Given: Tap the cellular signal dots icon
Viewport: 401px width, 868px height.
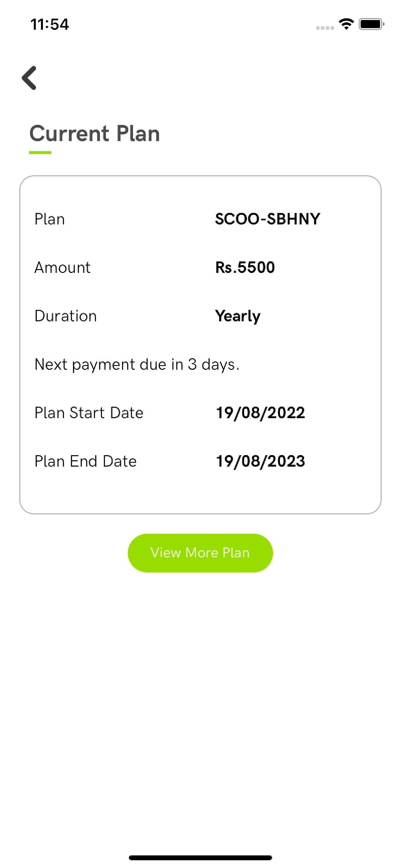Looking at the screenshot, I should 325,28.
